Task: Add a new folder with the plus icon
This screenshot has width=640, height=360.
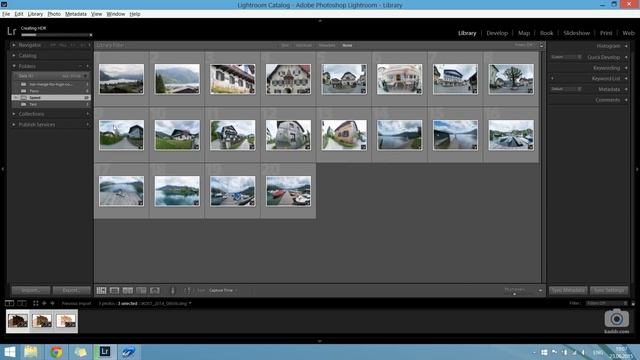Action: click(87, 66)
